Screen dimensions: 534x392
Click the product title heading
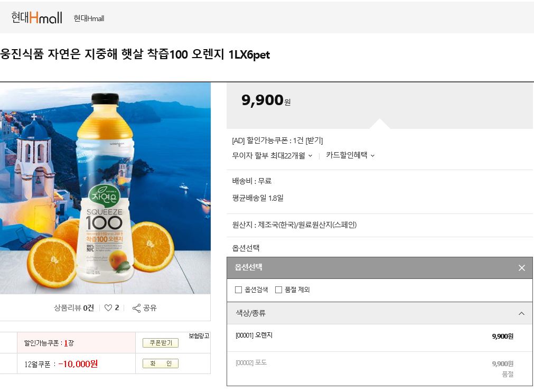pos(135,55)
